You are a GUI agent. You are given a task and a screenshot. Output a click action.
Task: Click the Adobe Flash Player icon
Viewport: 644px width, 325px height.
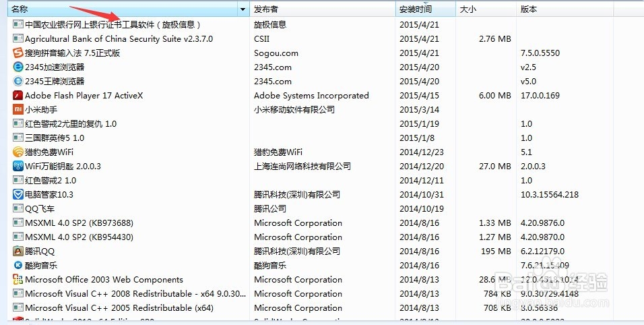click(x=18, y=96)
